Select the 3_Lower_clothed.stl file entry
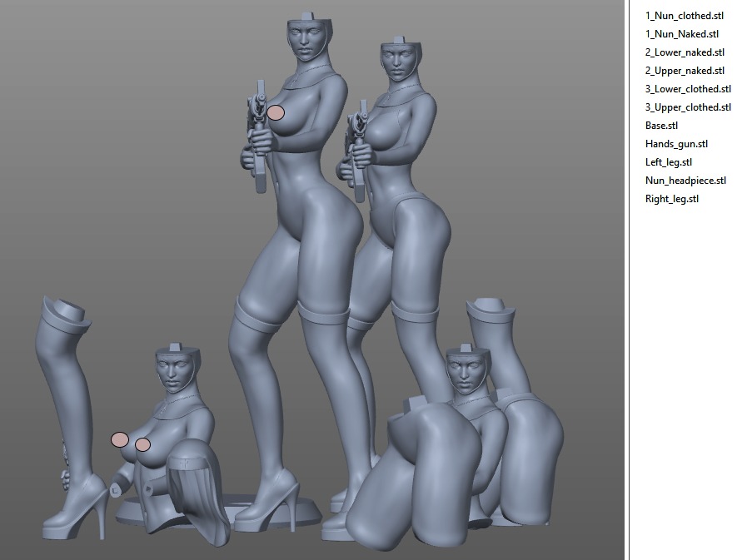 (x=688, y=89)
